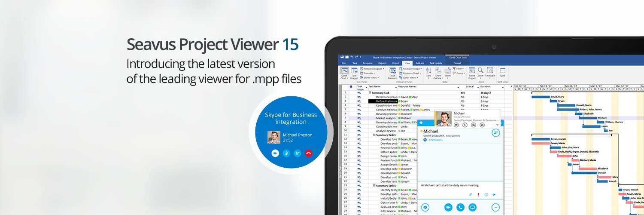Open the Calendar dropdown

pyautogui.click(x=368, y=73)
